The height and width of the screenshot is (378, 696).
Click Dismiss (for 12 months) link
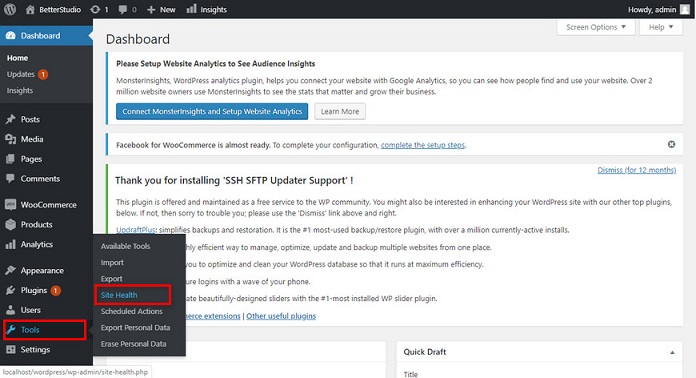[x=637, y=170]
